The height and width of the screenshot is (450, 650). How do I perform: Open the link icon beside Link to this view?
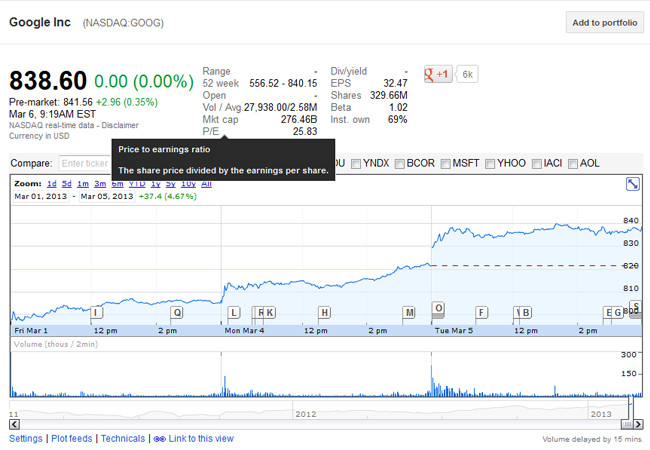(x=160, y=439)
